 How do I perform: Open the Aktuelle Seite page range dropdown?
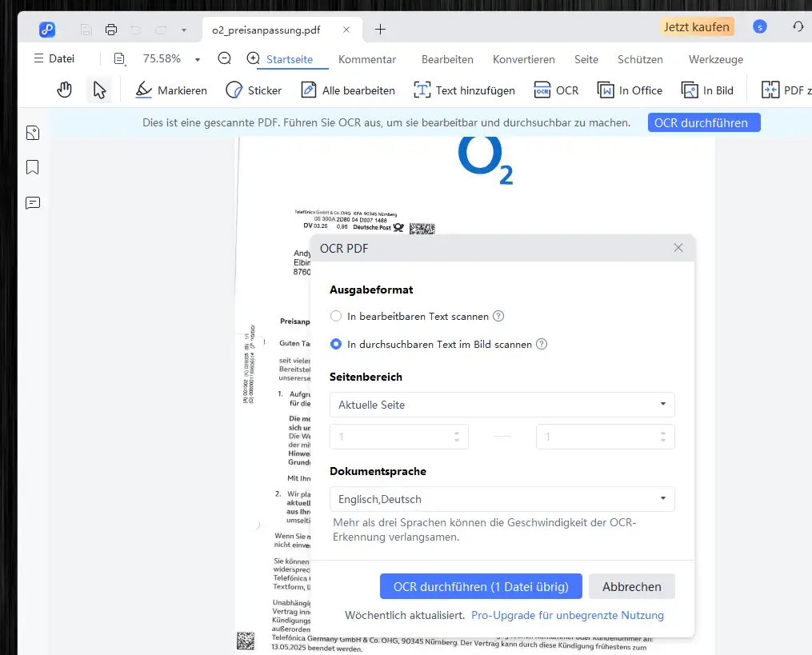[x=502, y=405]
